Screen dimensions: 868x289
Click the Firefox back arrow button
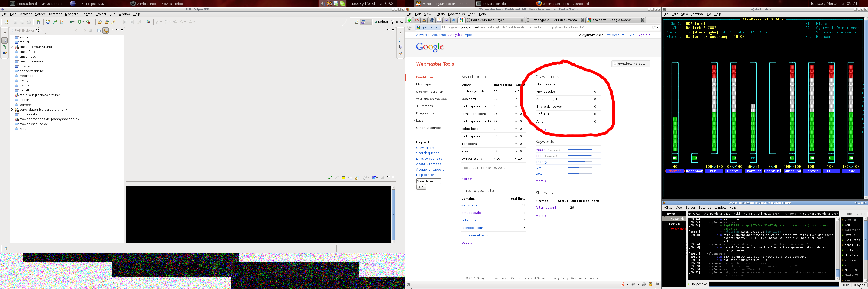coord(410,28)
